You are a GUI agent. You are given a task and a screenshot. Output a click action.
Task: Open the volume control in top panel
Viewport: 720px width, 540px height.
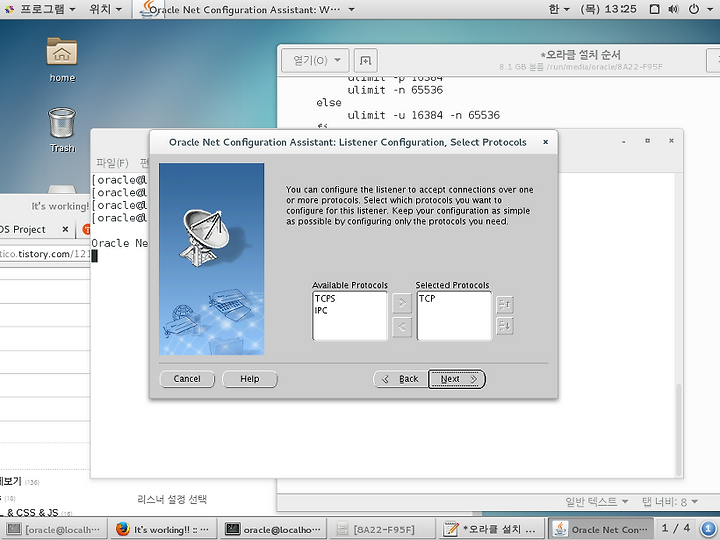coord(673,9)
